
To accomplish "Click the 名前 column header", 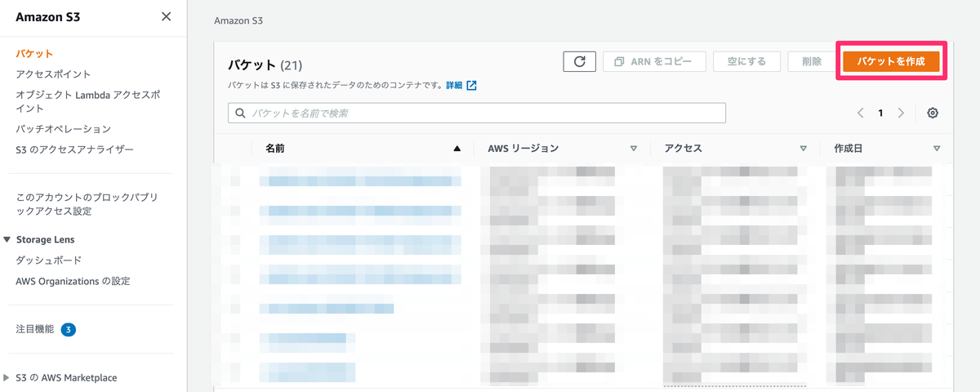I will tap(274, 149).
